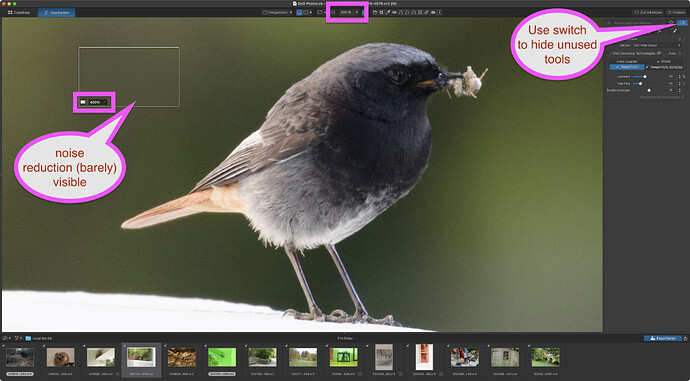
Task: Switch to the Fotothek tab
Action: pos(19,13)
